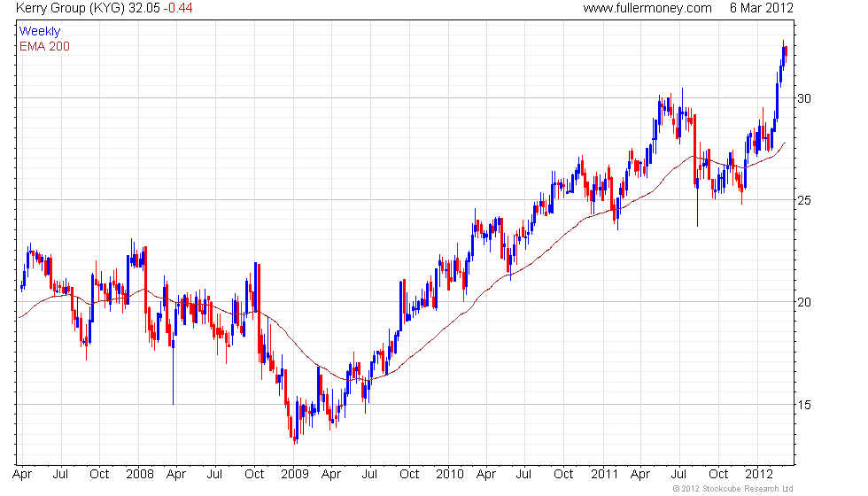
Task: Select the red EMA 200 legend label
Action: [x=45, y=46]
